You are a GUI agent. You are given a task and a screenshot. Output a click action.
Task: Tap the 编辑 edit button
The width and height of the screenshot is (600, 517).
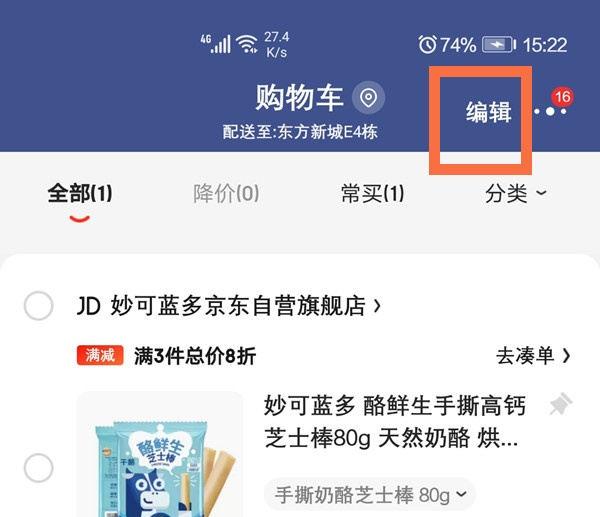tap(489, 112)
